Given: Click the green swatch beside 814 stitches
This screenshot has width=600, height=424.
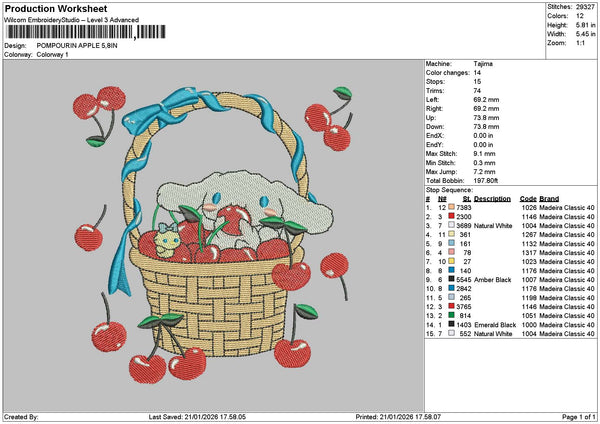Looking at the screenshot, I should [452, 315].
